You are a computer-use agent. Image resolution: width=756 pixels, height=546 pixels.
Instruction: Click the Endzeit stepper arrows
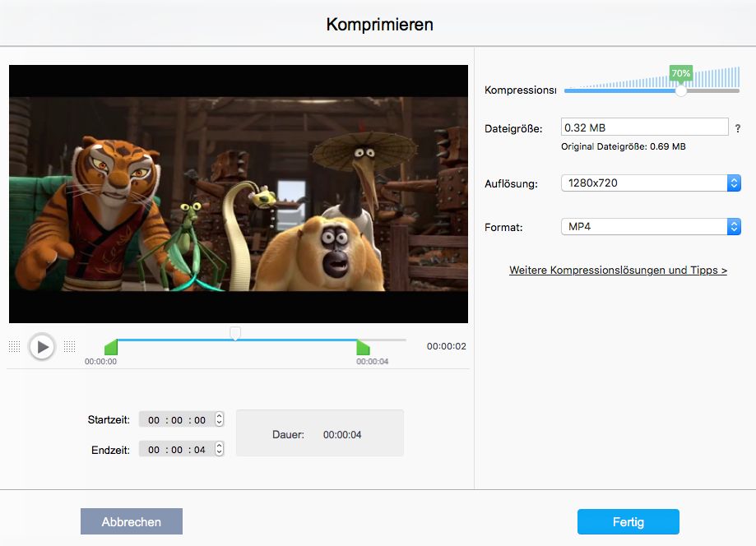click(x=220, y=449)
